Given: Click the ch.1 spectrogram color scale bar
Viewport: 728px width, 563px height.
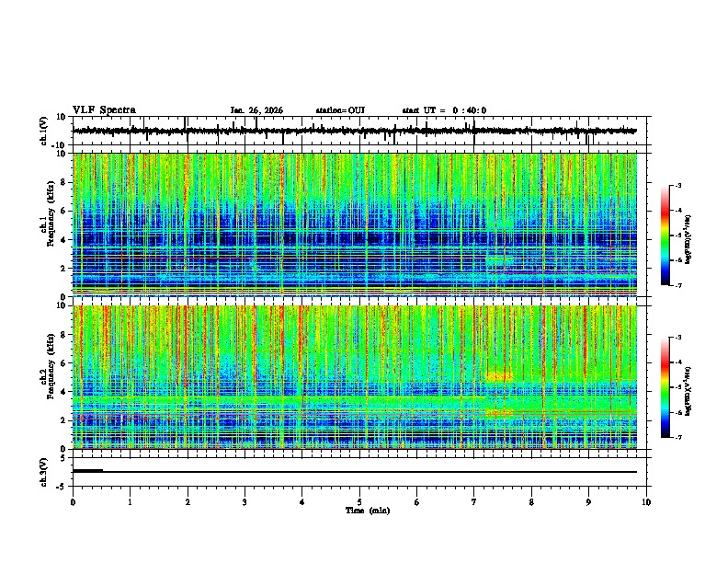Looking at the screenshot, I should tap(665, 236).
